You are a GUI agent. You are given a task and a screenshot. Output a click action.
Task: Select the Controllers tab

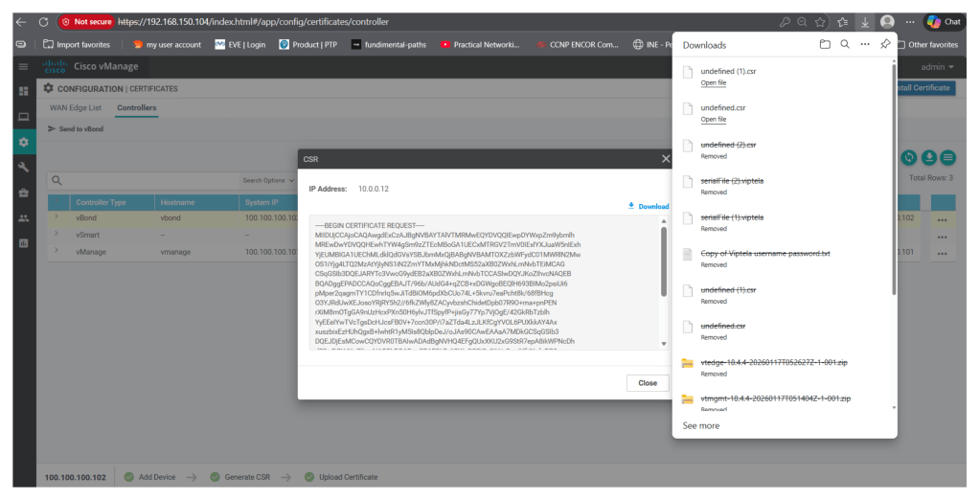(136, 107)
